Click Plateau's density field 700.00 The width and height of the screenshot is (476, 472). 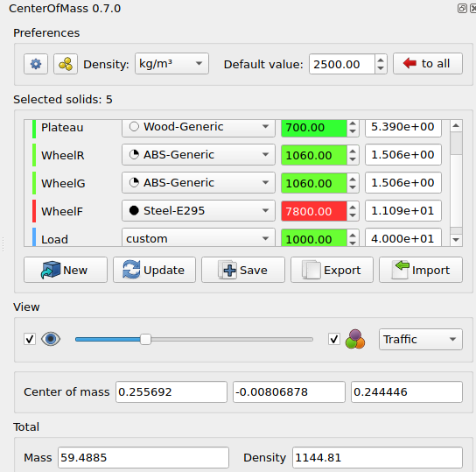(313, 128)
